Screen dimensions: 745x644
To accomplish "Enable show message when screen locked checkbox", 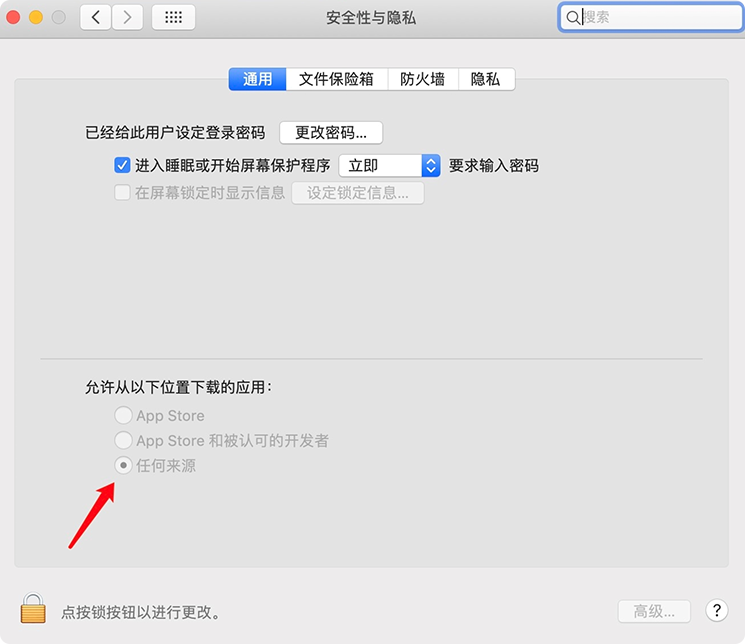I will (122, 192).
